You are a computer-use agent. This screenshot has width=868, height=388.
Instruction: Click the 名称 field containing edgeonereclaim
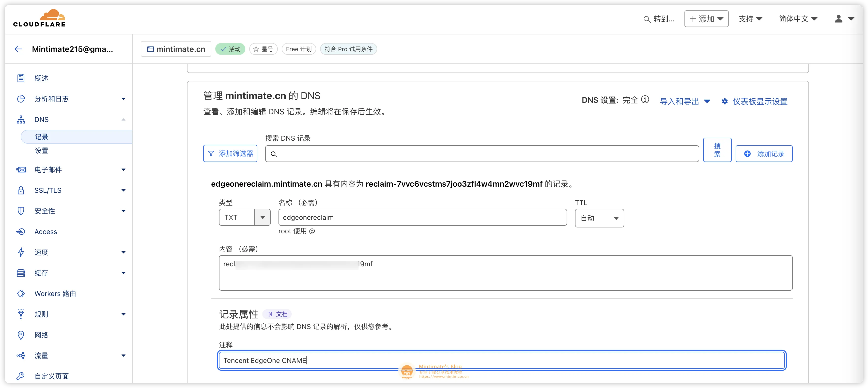coord(422,217)
